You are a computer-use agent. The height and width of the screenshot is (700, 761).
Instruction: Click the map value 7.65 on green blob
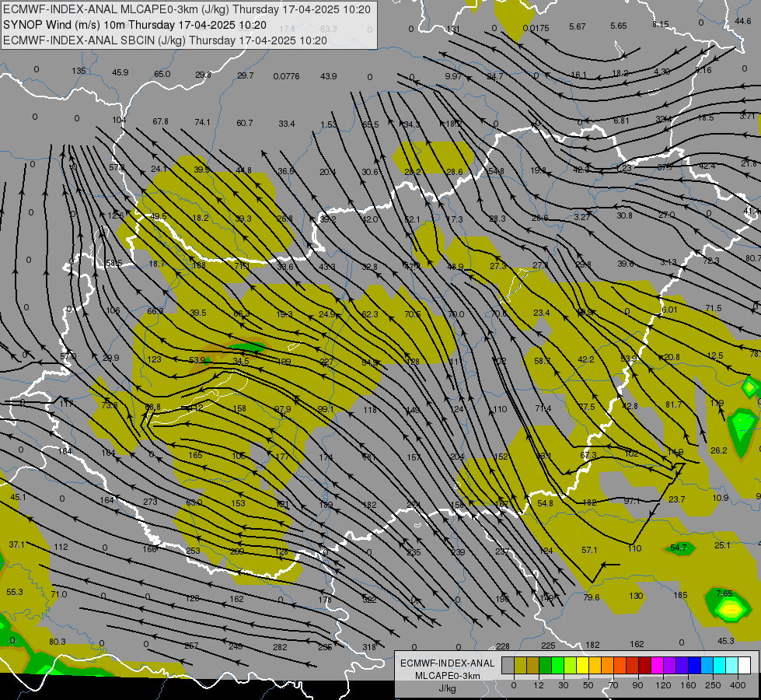[724, 593]
